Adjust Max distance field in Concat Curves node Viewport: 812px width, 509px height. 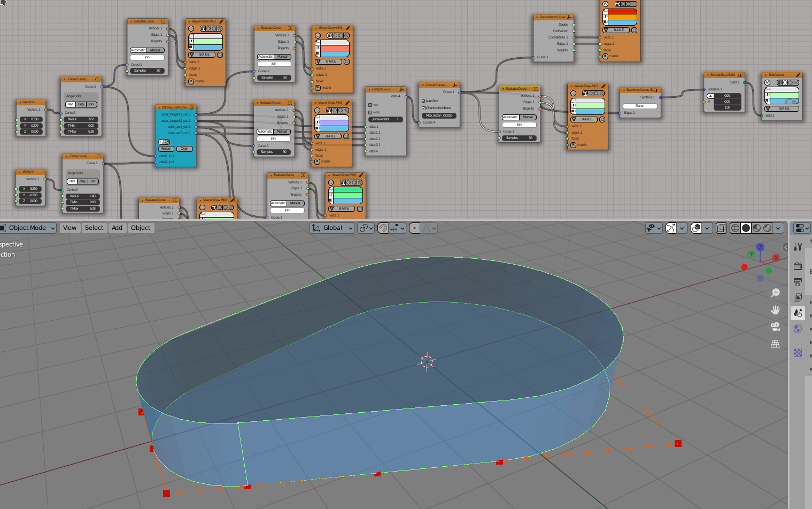click(439, 115)
